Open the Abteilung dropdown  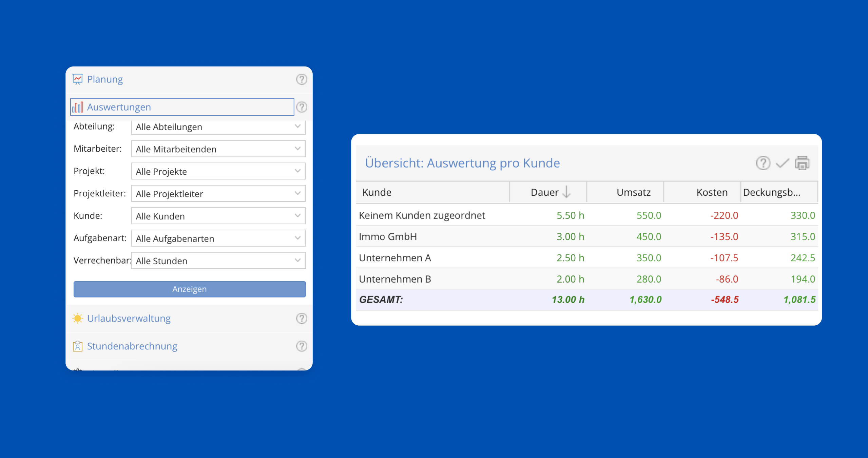click(218, 127)
